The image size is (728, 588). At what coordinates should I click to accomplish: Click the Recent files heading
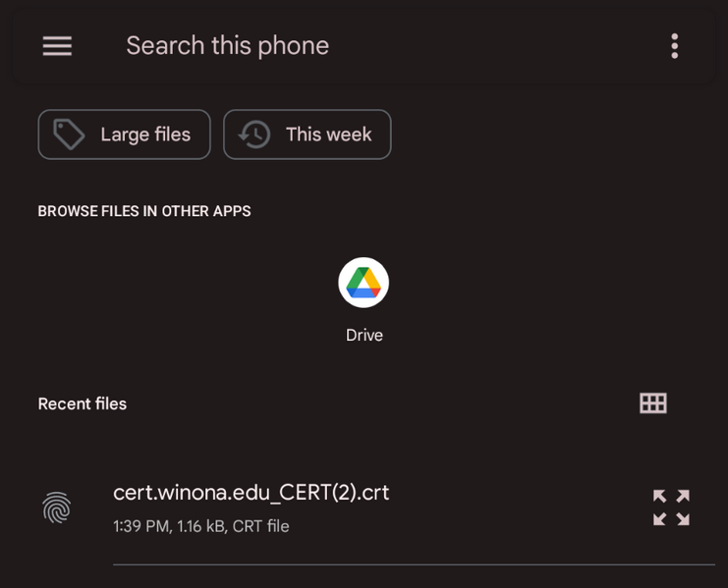tap(83, 404)
